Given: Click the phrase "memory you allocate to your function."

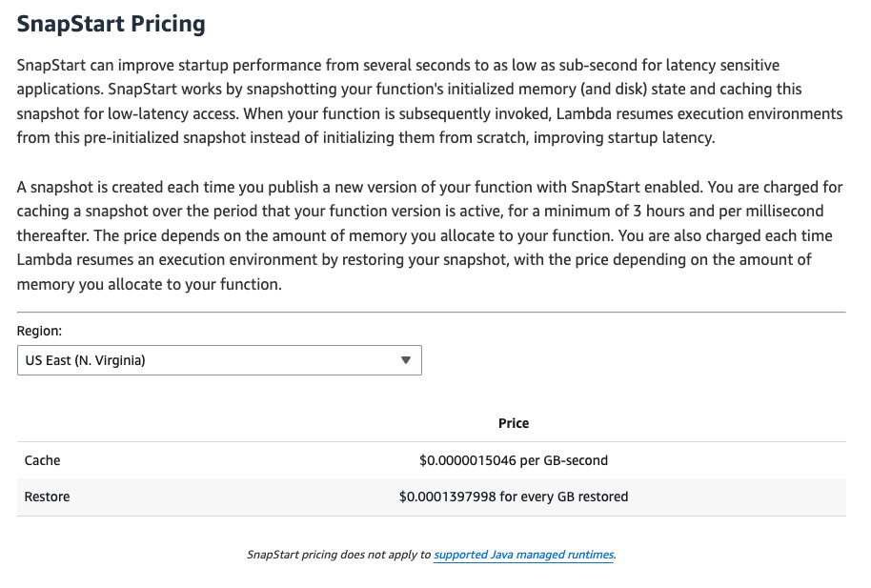Looking at the screenshot, I should point(150,284).
